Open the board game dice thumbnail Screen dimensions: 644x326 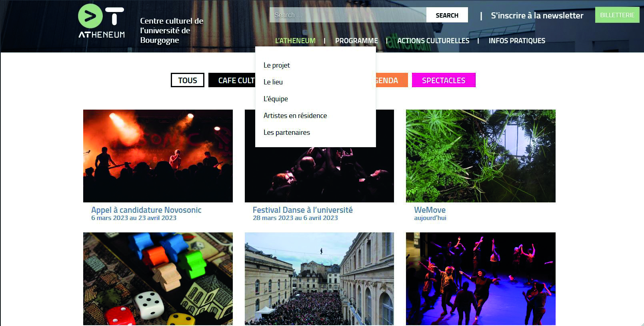(x=158, y=278)
